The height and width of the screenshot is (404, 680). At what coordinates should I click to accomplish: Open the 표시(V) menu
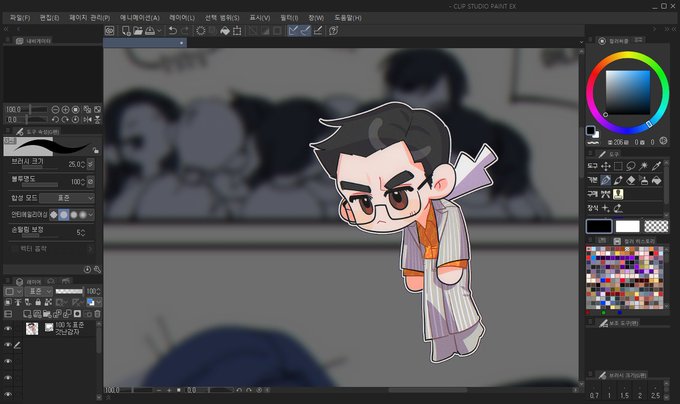tap(259, 18)
